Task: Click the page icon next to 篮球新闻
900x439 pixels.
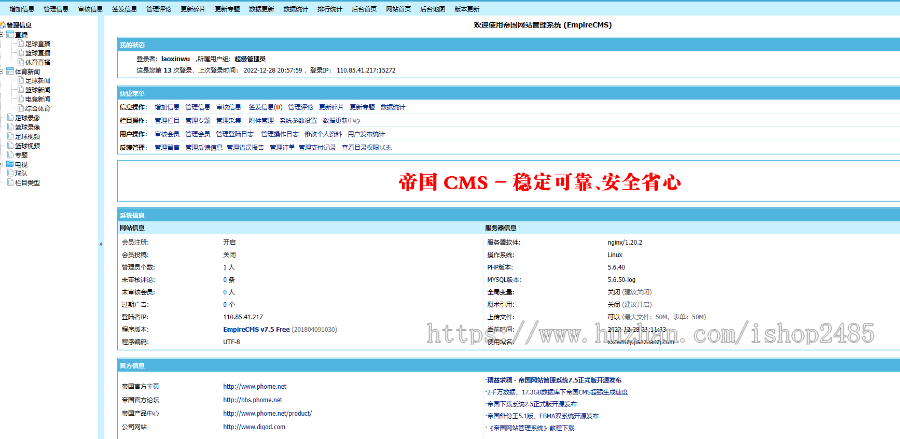Action: [21, 90]
